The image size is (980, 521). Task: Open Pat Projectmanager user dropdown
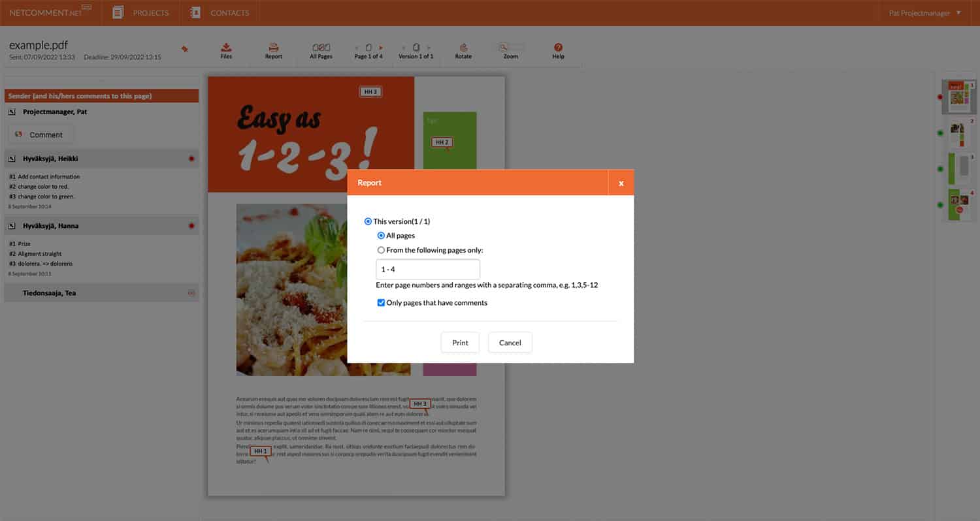click(x=924, y=13)
